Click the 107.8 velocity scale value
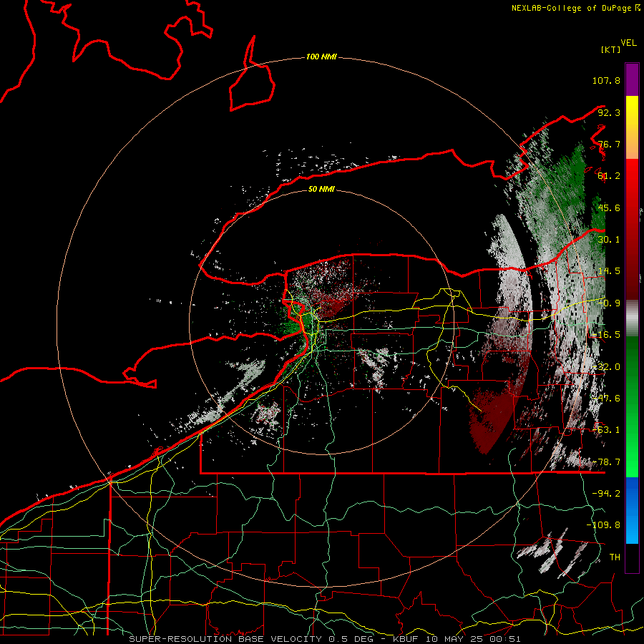Image resolution: width=644 pixels, height=644 pixels. (x=606, y=80)
